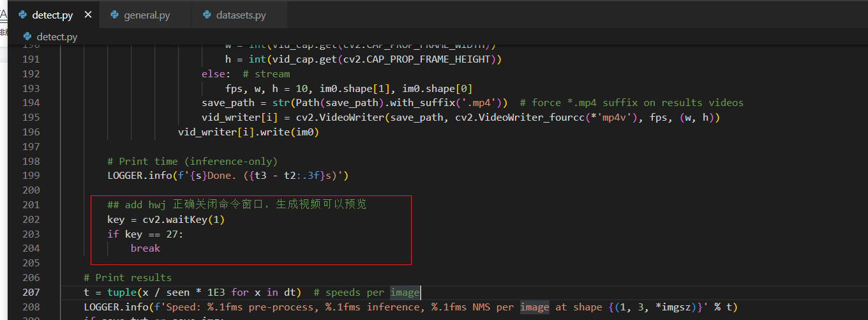Click the '## add hwj' Chinese comment line
868x320 pixels.
(x=237, y=204)
